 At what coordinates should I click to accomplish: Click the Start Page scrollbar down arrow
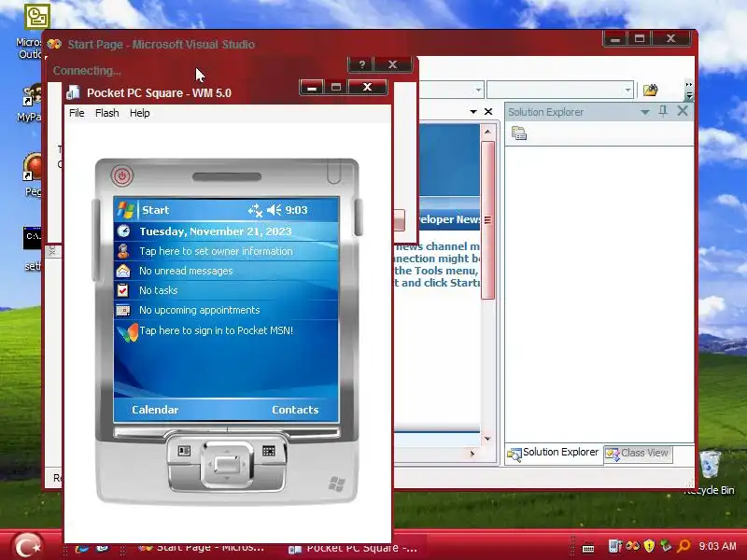[487, 438]
